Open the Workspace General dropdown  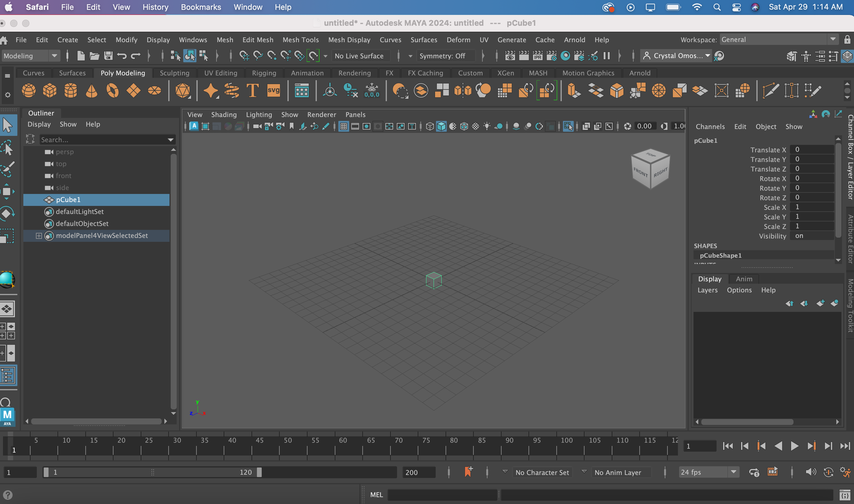[x=779, y=40]
